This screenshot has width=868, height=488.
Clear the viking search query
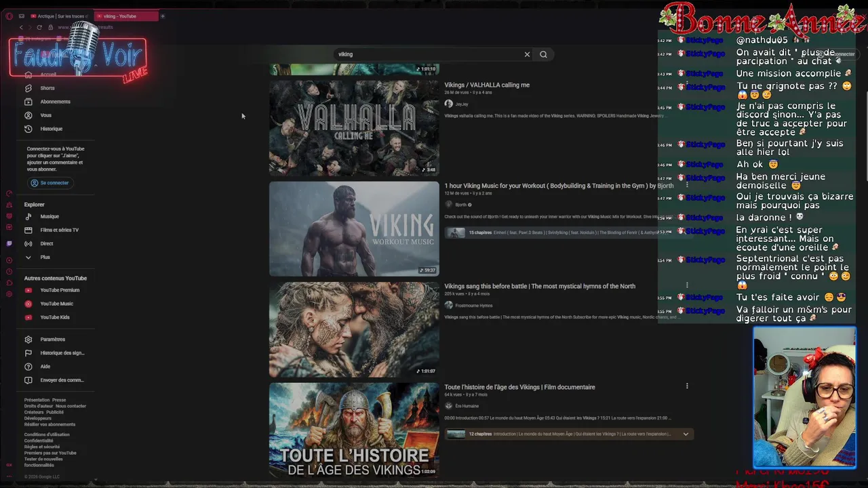(527, 54)
